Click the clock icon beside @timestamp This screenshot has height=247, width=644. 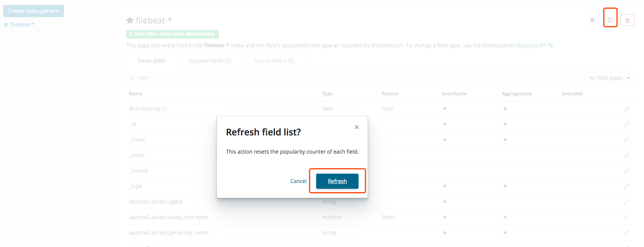[164, 109]
